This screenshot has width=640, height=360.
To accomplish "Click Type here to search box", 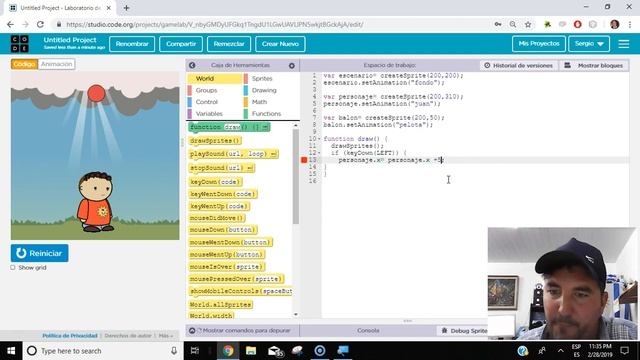I will (x=102, y=351).
